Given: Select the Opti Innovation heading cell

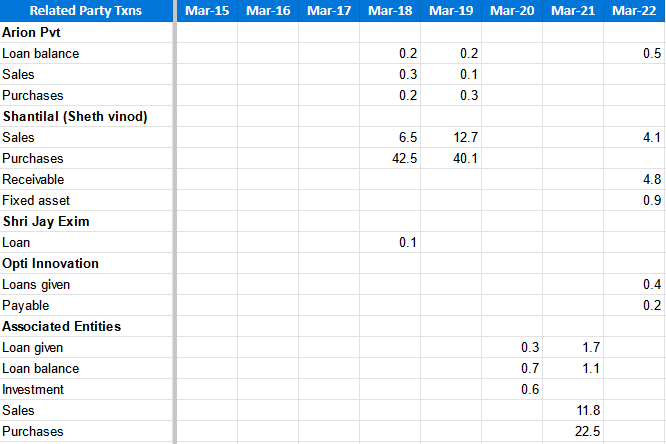Looking at the screenshot, I should [51, 263].
